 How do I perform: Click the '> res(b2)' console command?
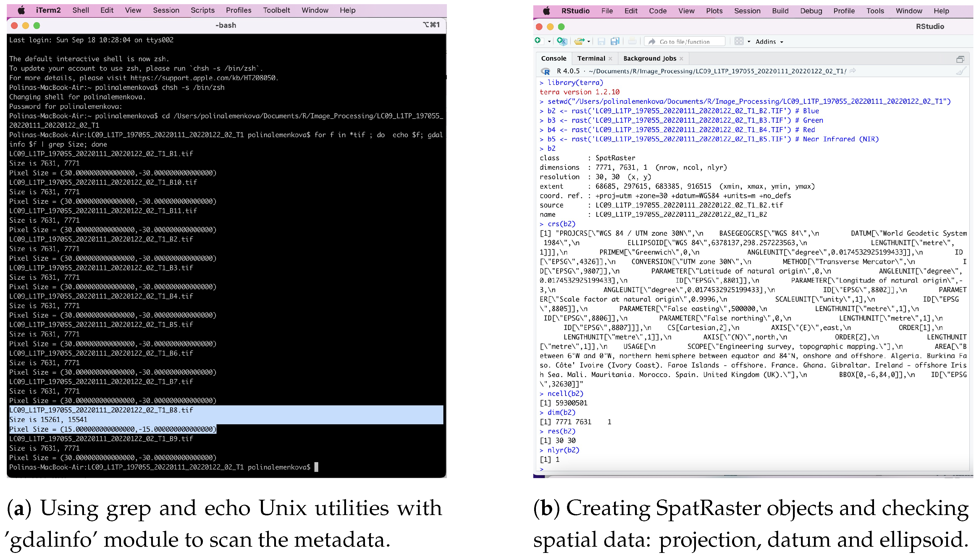click(558, 431)
